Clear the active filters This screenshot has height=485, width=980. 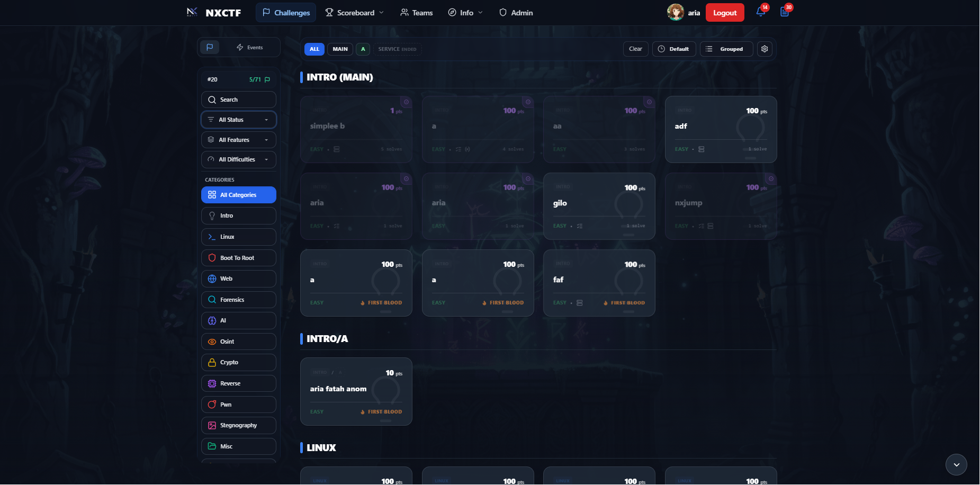pos(635,49)
